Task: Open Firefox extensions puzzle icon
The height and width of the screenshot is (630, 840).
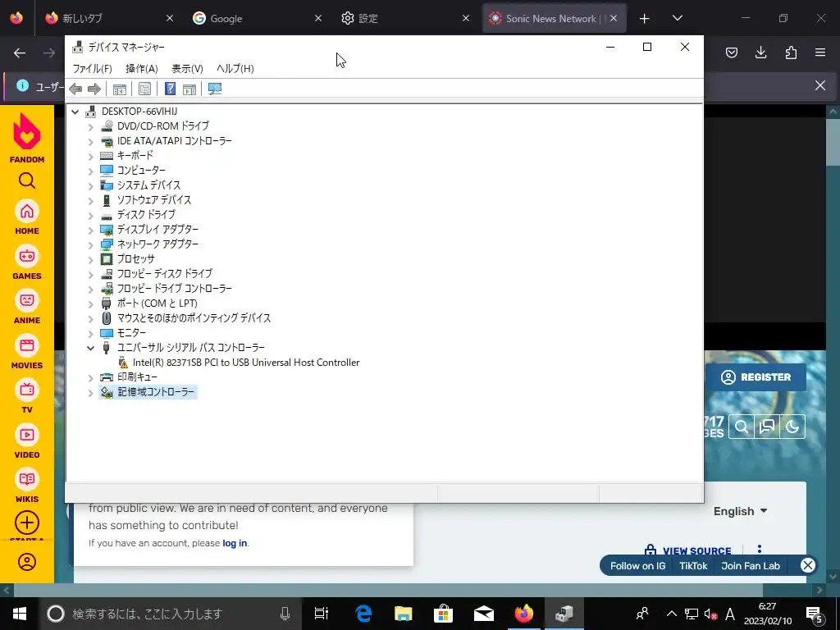Action: [x=791, y=52]
